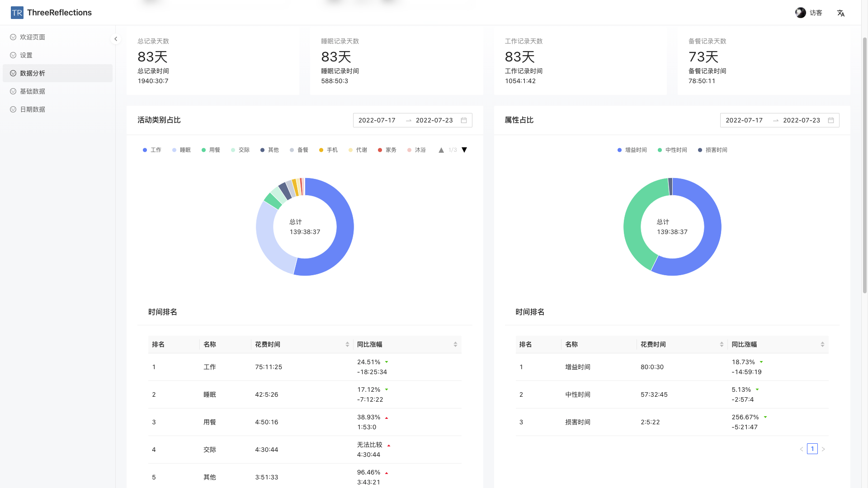Collapse the sidebar with the chevron button
This screenshot has height=488, width=868.
[116, 39]
